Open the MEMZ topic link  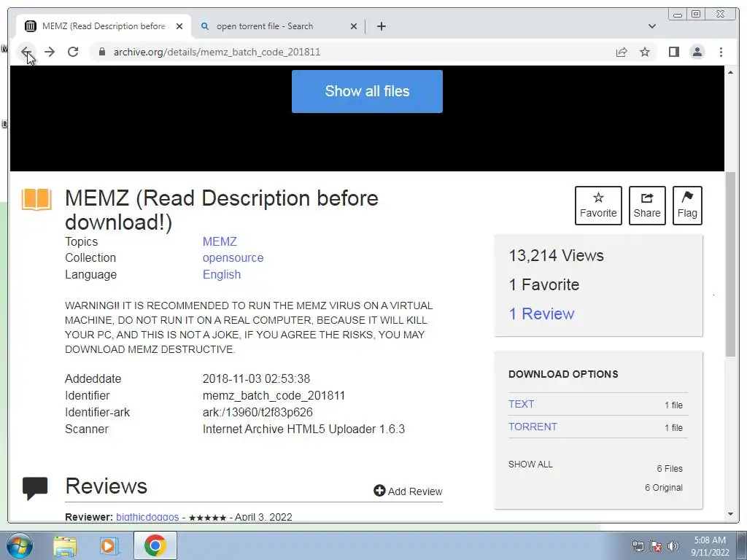pyautogui.click(x=220, y=241)
